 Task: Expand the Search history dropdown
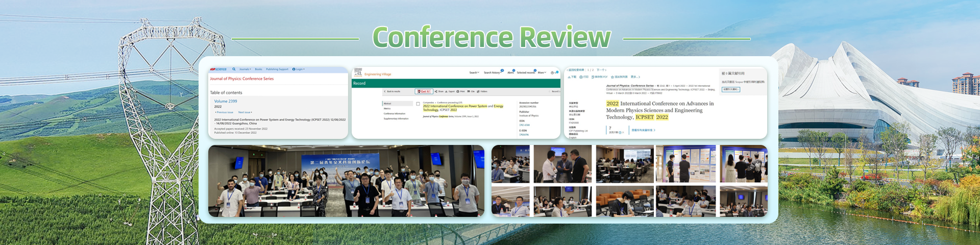[x=493, y=72]
